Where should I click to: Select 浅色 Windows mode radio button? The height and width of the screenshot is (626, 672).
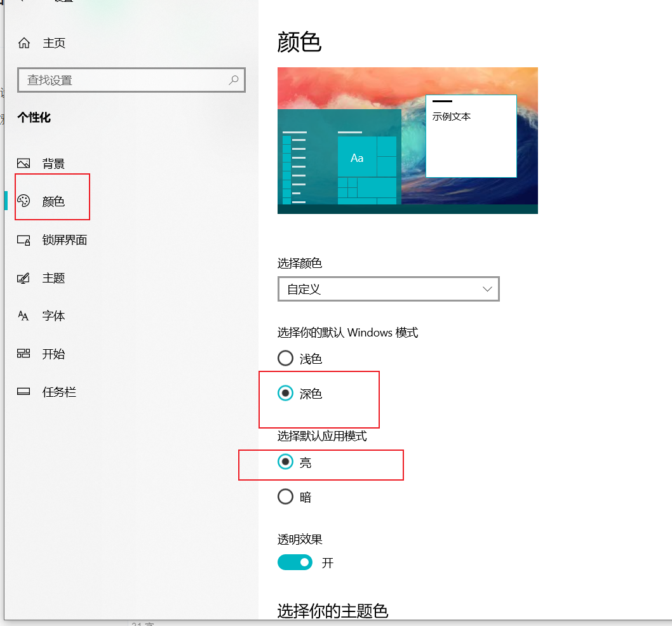285,358
